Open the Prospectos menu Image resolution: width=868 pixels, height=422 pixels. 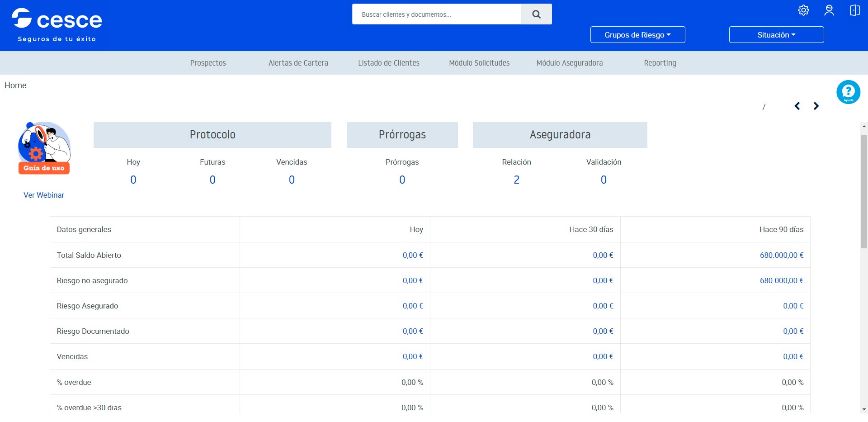208,63
